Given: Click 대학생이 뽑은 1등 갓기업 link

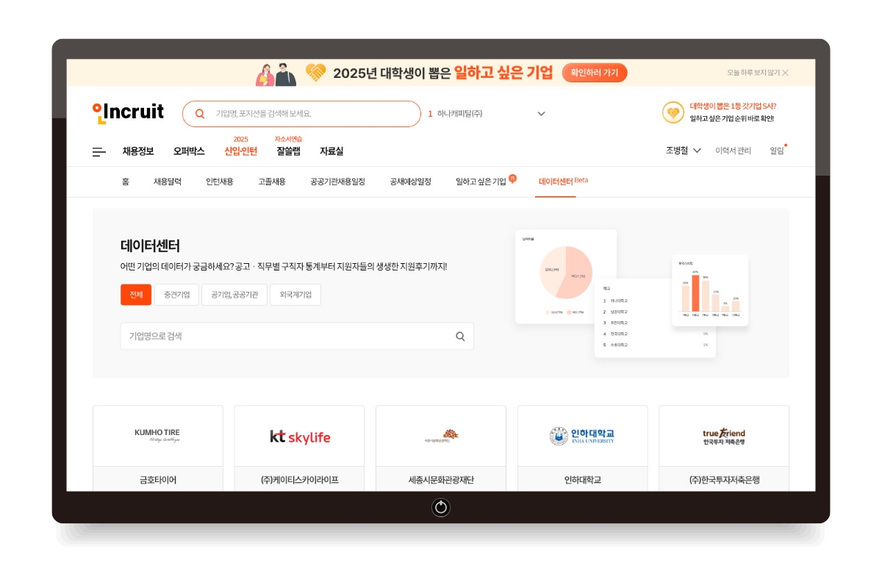Looking at the screenshot, I should [x=733, y=106].
